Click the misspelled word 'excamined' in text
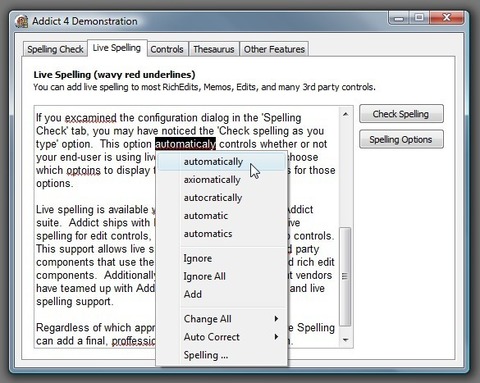 tap(91, 118)
